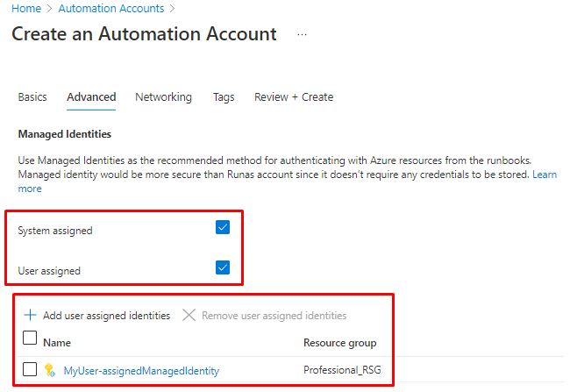Go to the Networking tab

[x=163, y=97]
